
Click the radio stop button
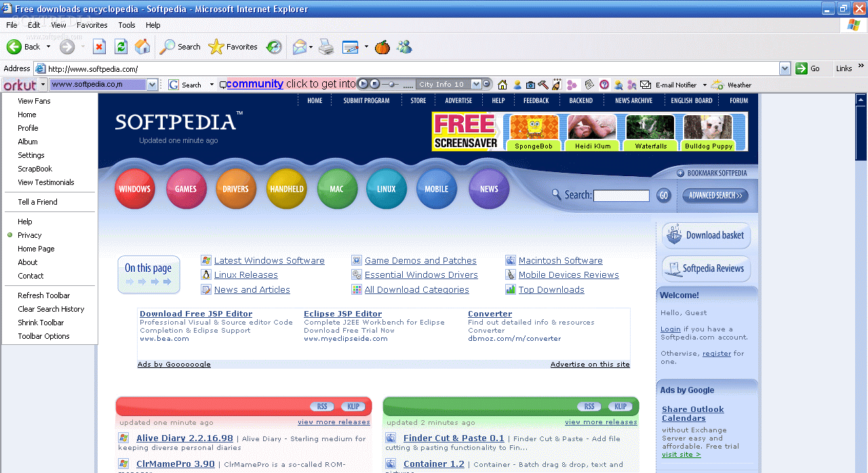(x=374, y=84)
